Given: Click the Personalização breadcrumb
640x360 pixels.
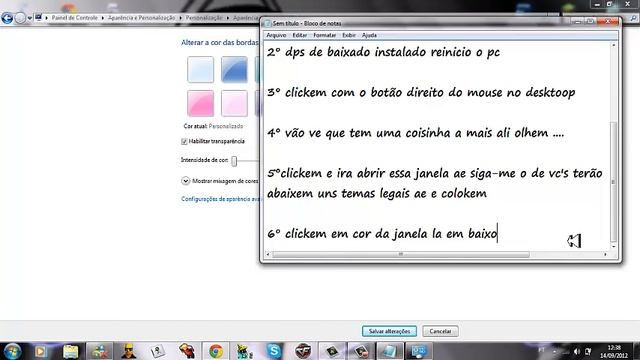Looking at the screenshot, I should 204,18.
